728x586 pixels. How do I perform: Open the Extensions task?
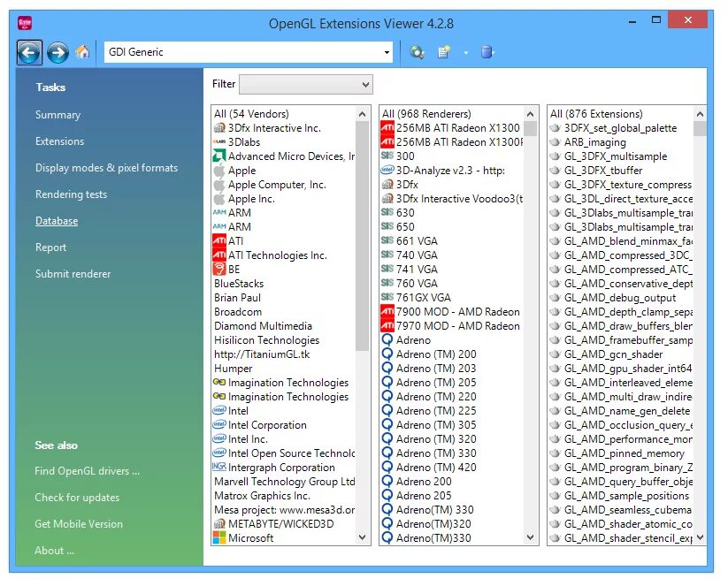pos(59,141)
